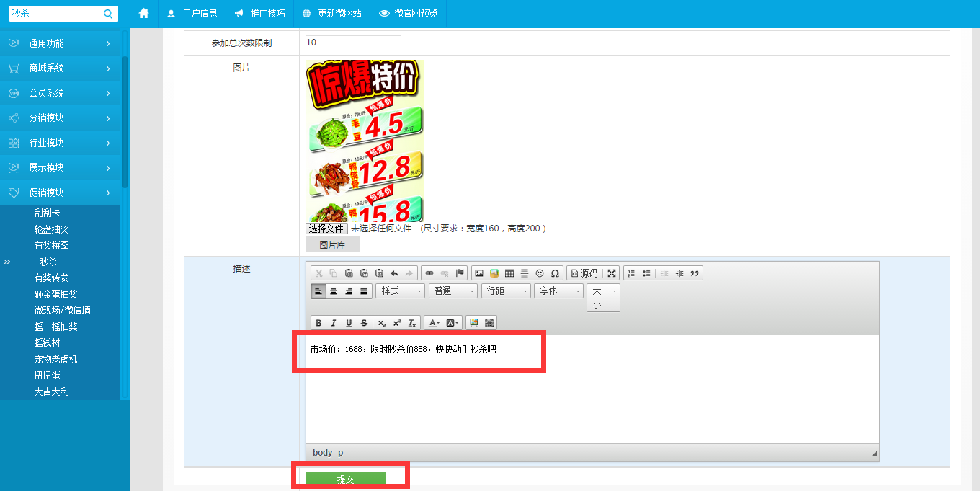Select 轮盘抽奖 in the sidebar menu
Image resolution: width=980 pixels, height=491 pixels.
[52, 229]
